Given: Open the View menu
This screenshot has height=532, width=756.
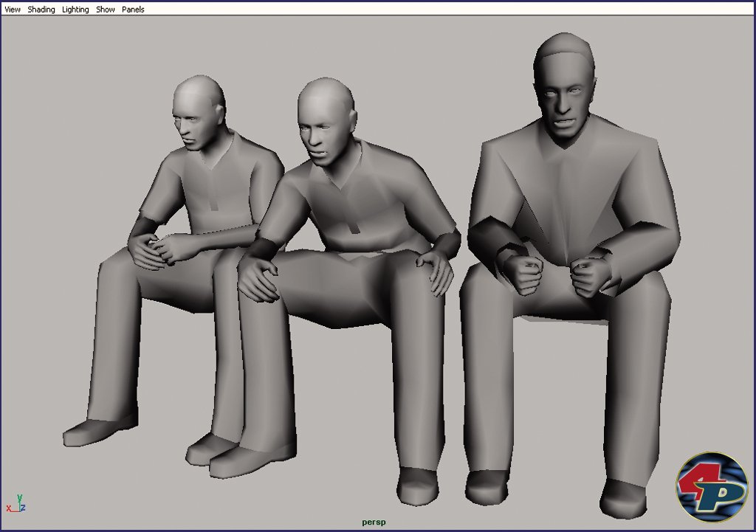Looking at the screenshot, I should (x=13, y=10).
